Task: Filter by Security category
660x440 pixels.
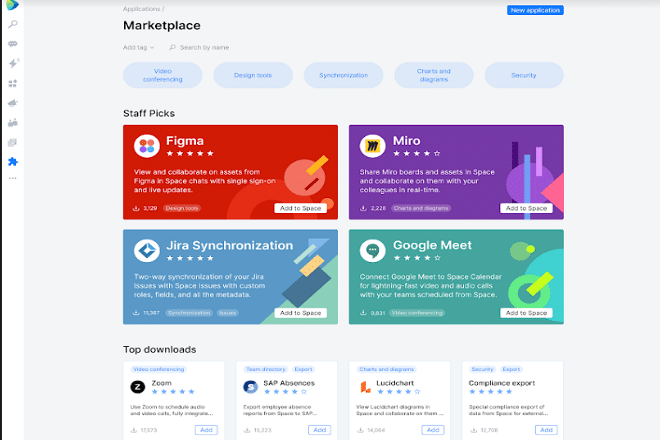Action: (x=524, y=75)
